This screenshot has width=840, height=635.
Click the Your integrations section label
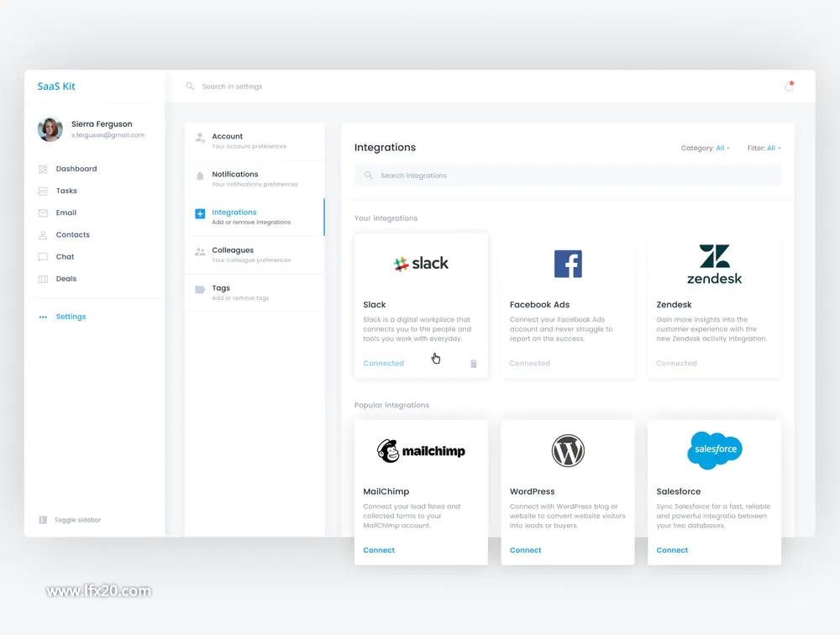pos(386,218)
